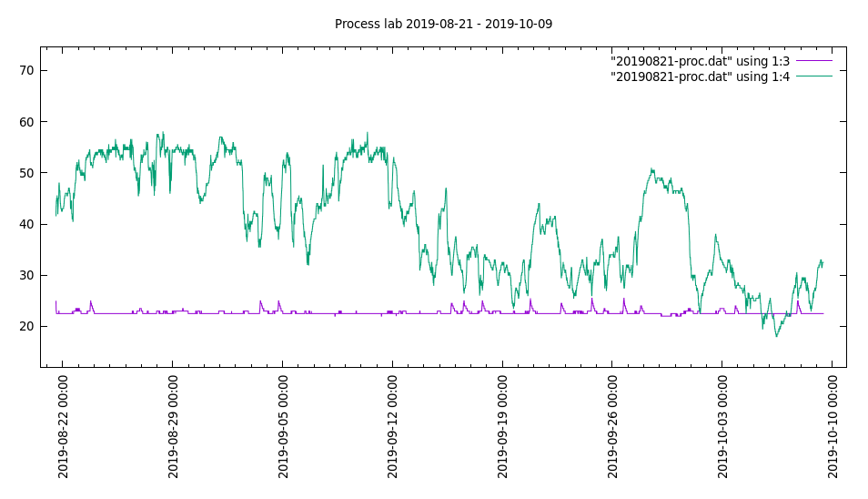Click the y-axis label 70
Image resolution: width=868 pixels, height=499 pixels.
pyautogui.click(x=26, y=70)
